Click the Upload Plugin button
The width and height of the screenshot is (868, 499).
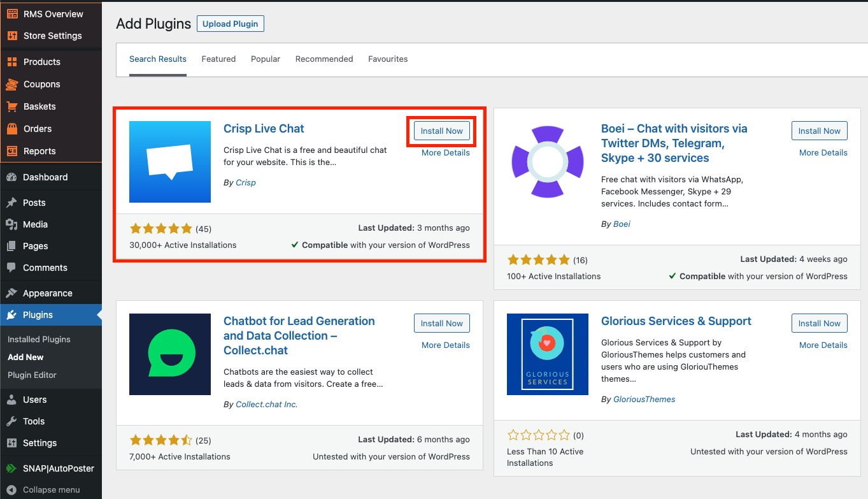[x=231, y=24]
